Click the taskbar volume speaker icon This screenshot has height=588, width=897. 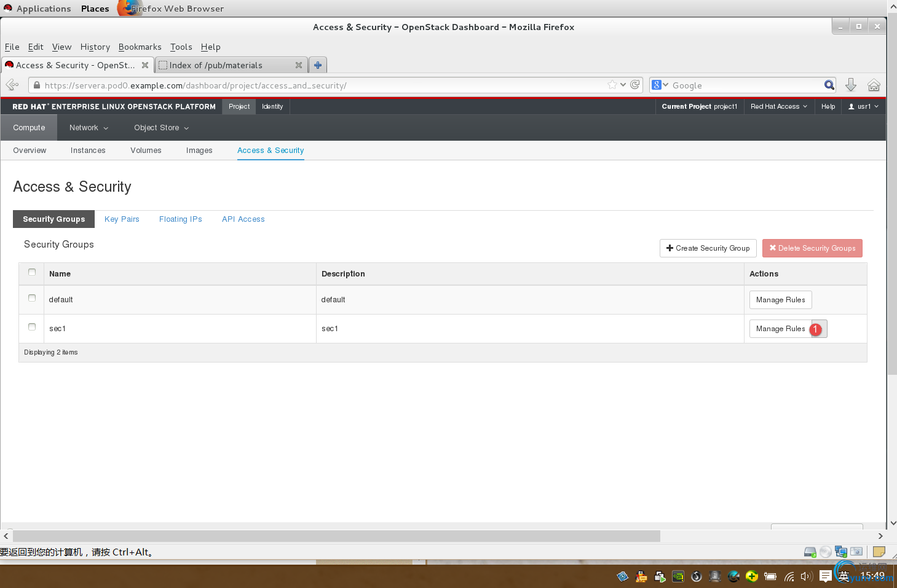(x=807, y=576)
